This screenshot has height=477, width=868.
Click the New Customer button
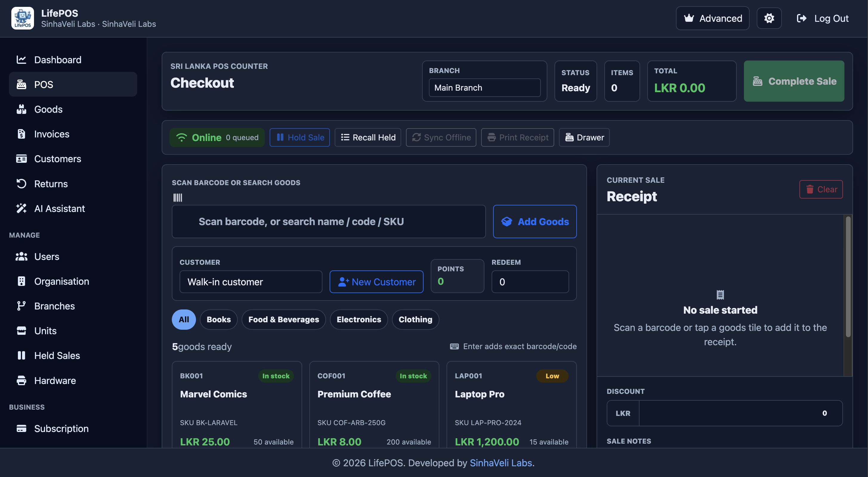(x=376, y=282)
